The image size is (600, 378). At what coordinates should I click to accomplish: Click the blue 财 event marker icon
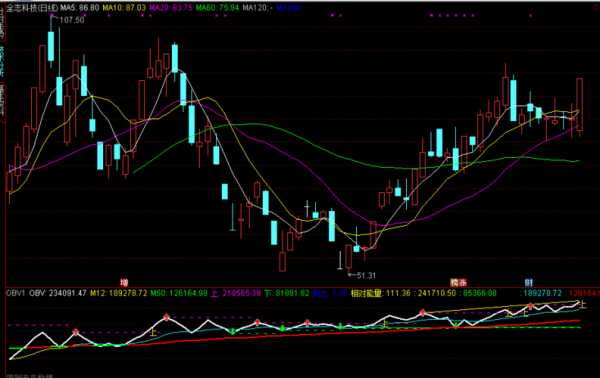(528, 283)
